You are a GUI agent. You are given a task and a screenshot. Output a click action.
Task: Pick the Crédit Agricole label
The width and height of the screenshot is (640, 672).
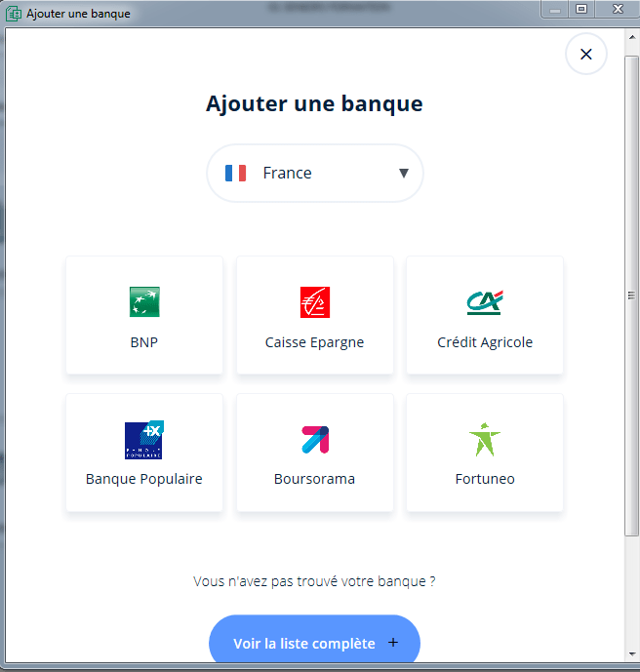pyautogui.click(x=485, y=343)
